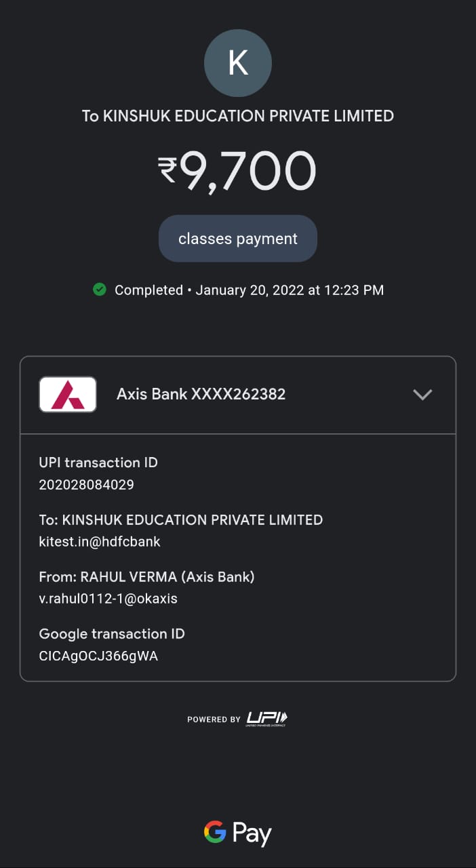Click the January 20, 2022 completion timestamp
The height and width of the screenshot is (868, 476).
290,290
